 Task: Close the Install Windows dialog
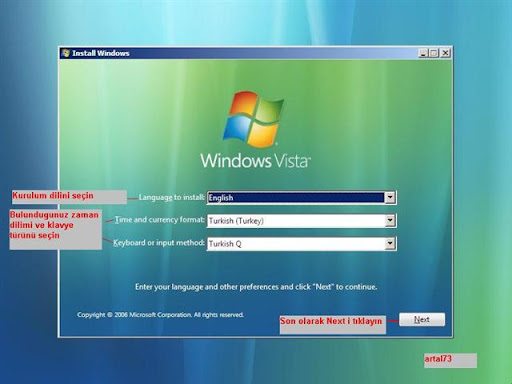[445, 53]
